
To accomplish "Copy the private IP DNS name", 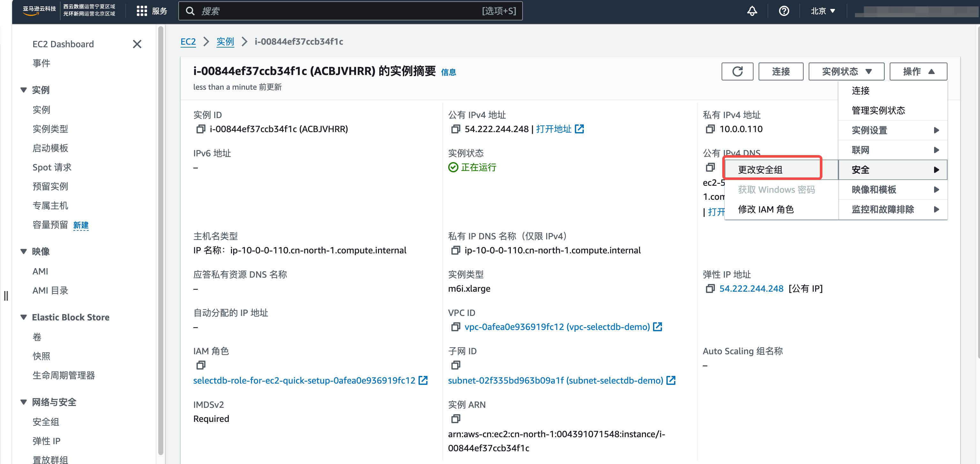I will click(455, 250).
